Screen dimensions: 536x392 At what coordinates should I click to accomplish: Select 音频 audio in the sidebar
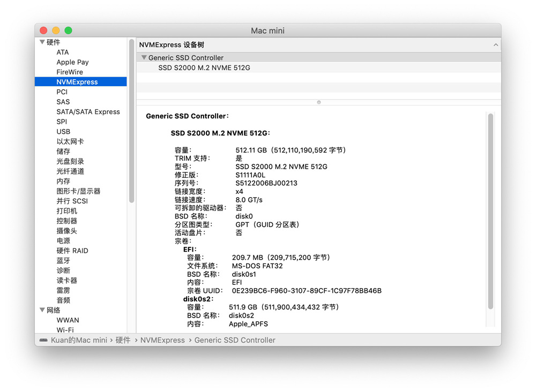tap(63, 300)
